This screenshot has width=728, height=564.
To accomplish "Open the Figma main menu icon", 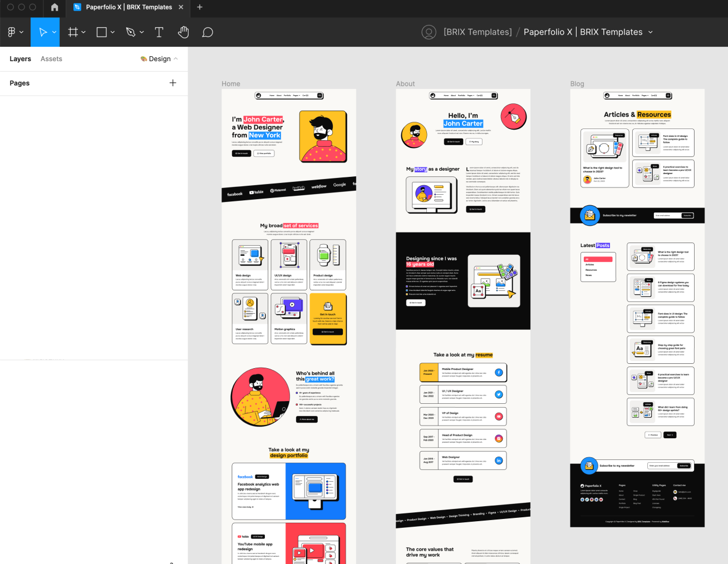I will 12,32.
